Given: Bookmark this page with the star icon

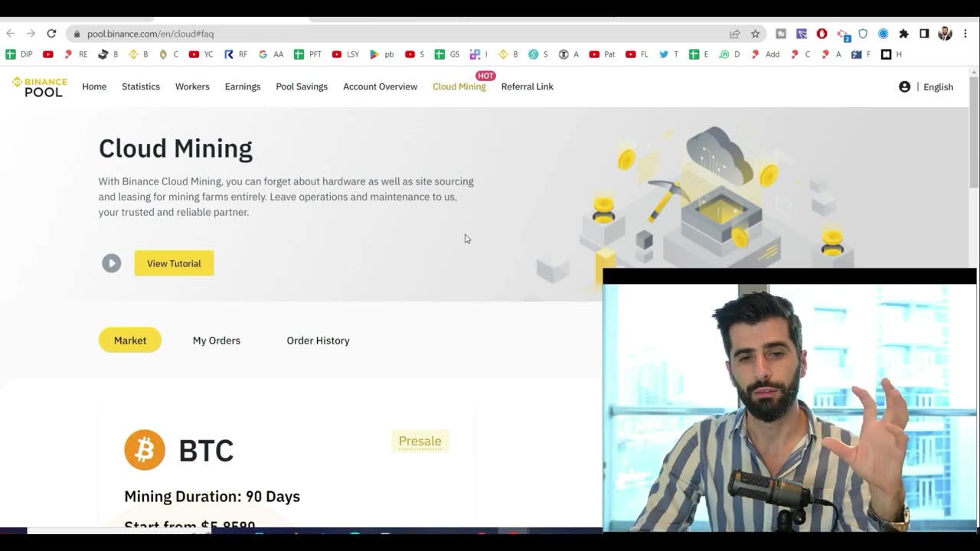Looking at the screenshot, I should [x=756, y=34].
